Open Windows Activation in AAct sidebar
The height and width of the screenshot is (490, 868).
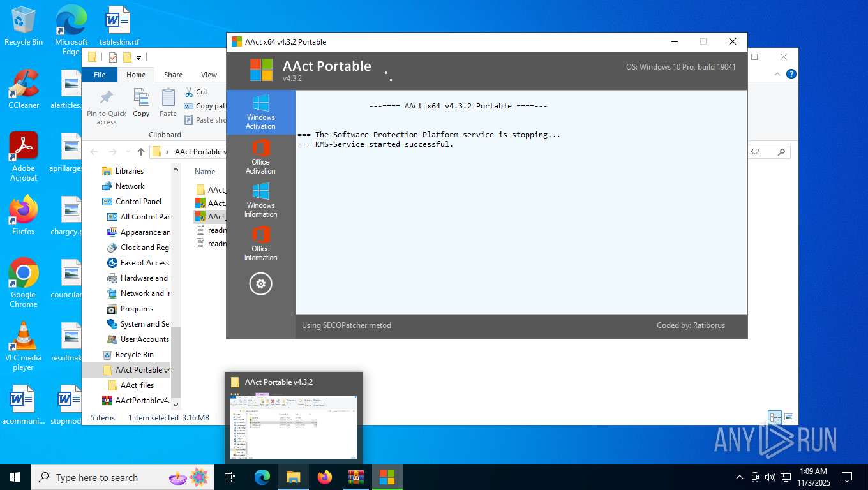[260, 112]
